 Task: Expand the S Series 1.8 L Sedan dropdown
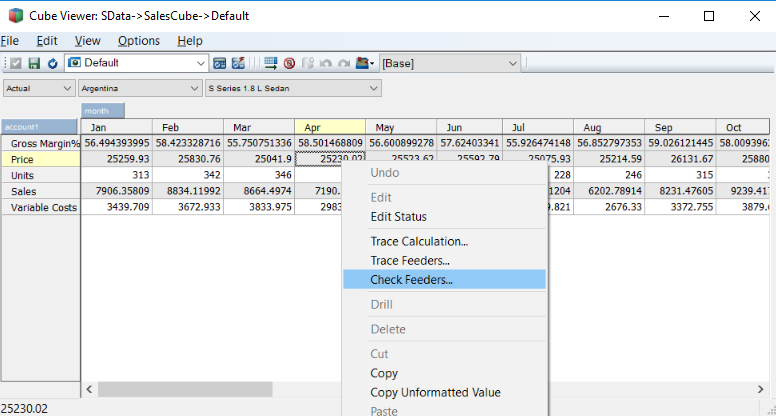374,89
